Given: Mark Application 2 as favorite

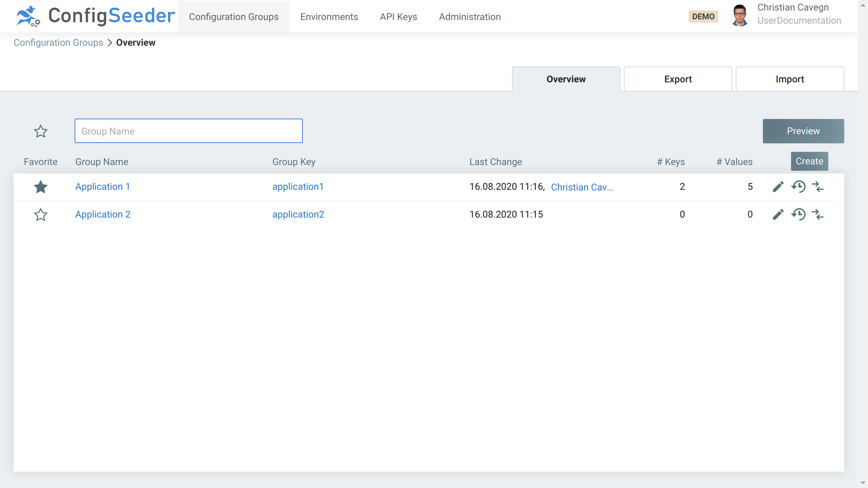Looking at the screenshot, I should pyautogui.click(x=41, y=214).
